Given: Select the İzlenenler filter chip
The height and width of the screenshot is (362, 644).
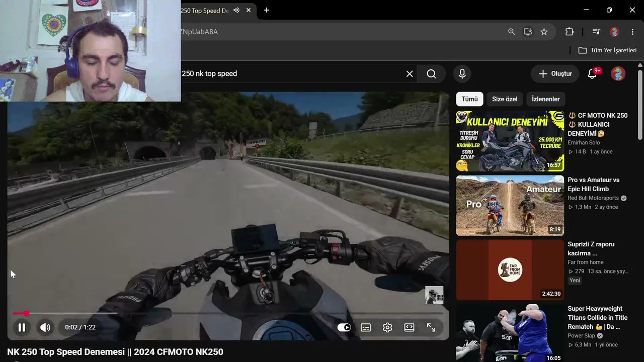Looking at the screenshot, I should pyautogui.click(x=546, y=99).
